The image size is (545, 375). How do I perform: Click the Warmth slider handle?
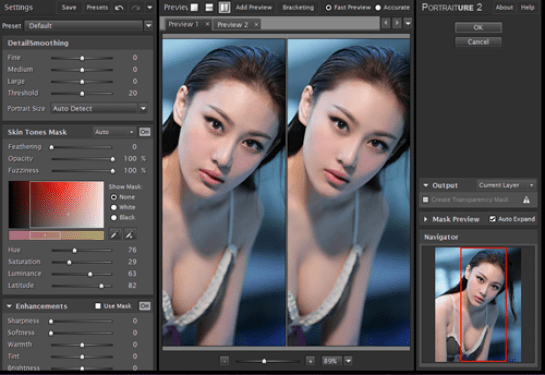82,345
